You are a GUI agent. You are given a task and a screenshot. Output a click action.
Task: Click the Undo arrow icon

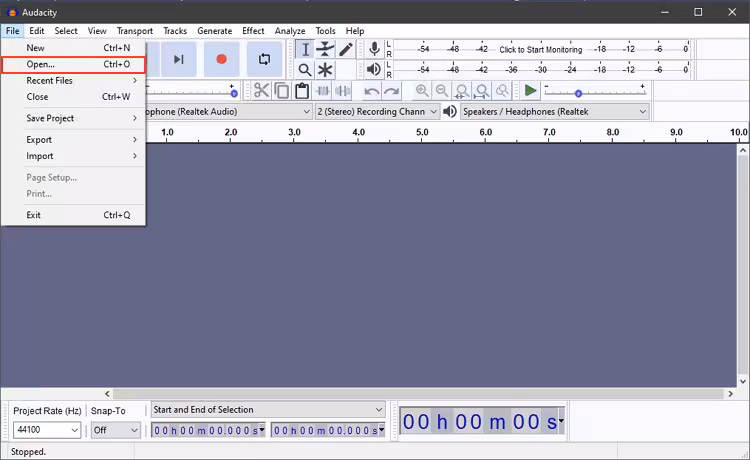point(371,90)
